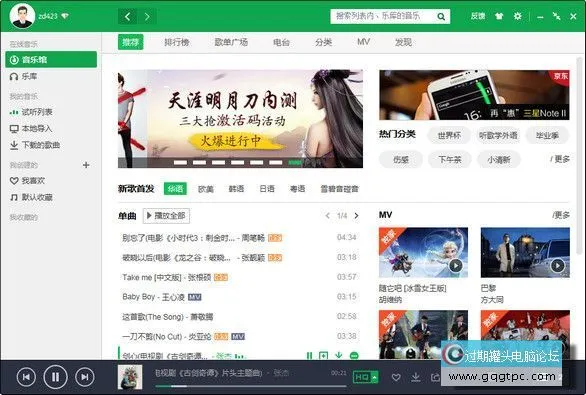Viewport: 586px width, 395px height.
Task: Go back with the left arrow
Action: point(127,16)
